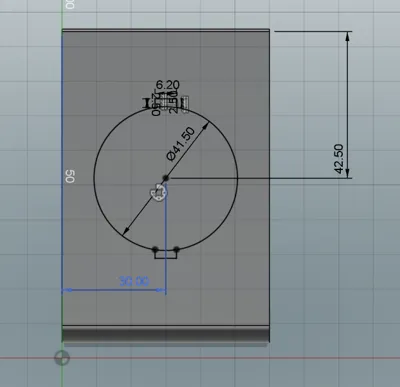The height and width of the screenshot is (387, 400).
Task: Click the upper arrowhead of the 42.50 dimension
Action: tap(347, 36)
